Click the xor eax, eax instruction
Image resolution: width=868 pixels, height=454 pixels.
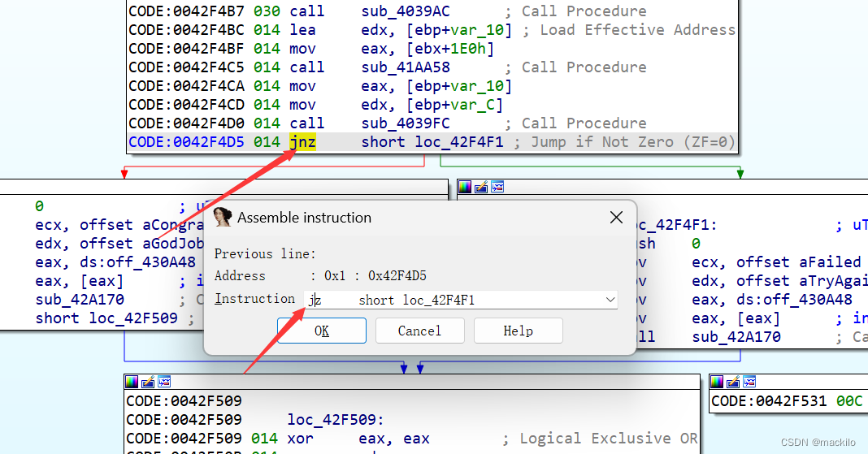coord(358,439)
